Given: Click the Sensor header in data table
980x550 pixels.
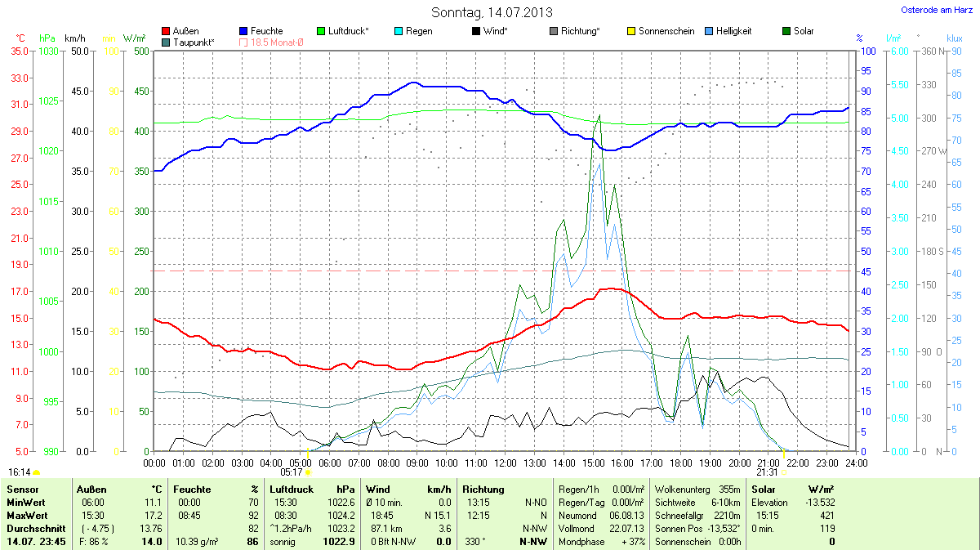Looking at the screenshot, I should tap(22, 489).
